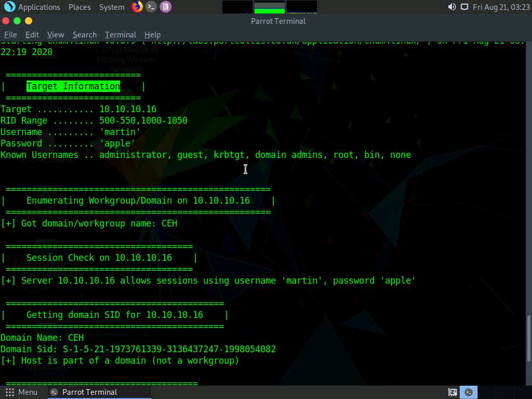Image resolution: width=532 pixels, height=399 pixels.
Task: Click the 'Known Usernames' line
Action: [x=206, y=155]
